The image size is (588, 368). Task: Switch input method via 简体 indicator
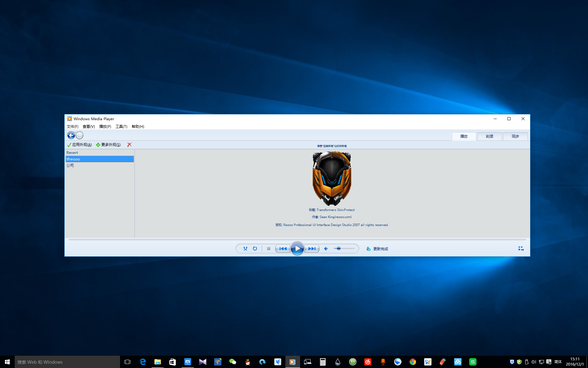(x=558, y=362)
